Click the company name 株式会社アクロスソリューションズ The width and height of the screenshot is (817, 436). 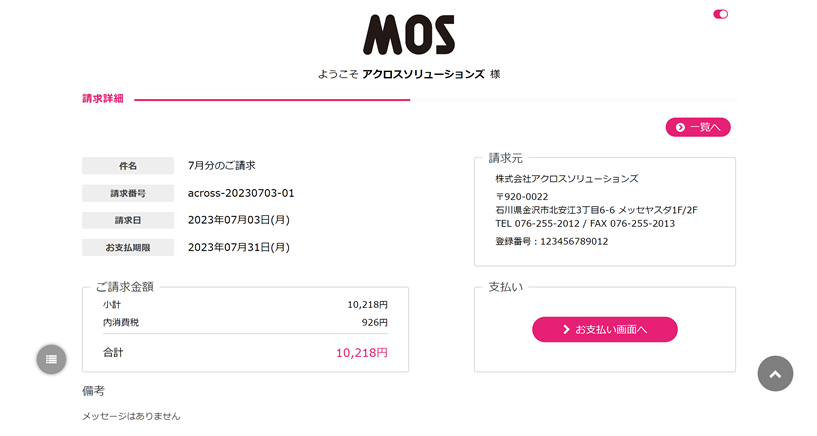[x=567, y=179]
